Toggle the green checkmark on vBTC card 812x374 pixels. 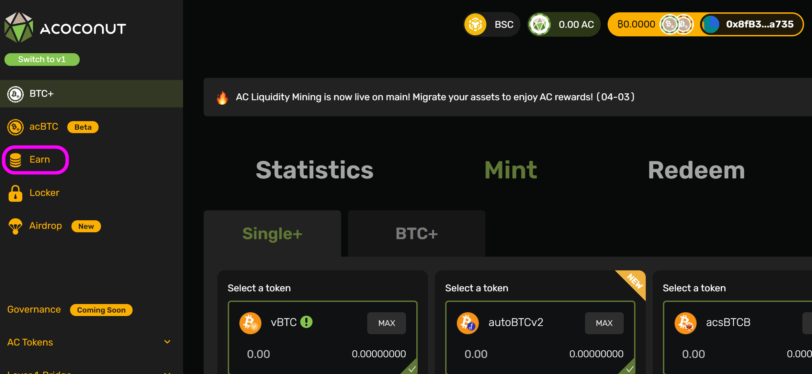[411, 368]
